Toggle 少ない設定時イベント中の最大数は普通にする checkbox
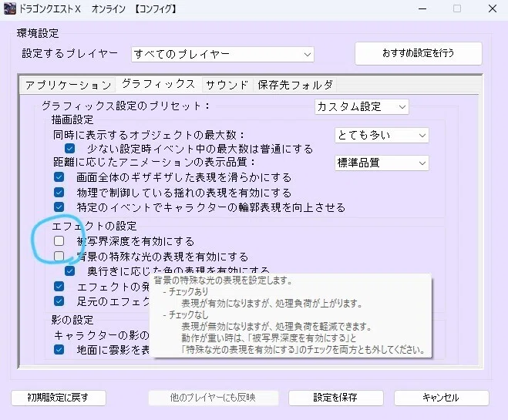Screen dimensions: 508x420 pos(69,149)
